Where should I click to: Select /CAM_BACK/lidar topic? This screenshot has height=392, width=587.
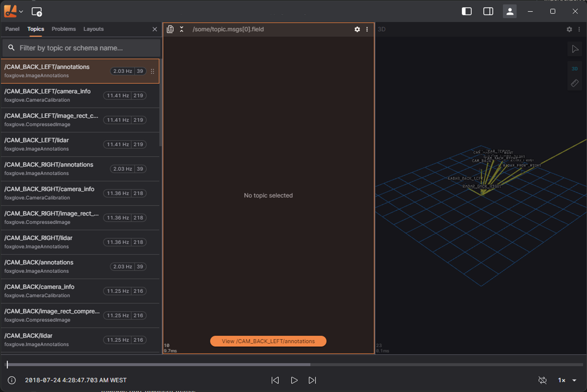tap(80, 340)
